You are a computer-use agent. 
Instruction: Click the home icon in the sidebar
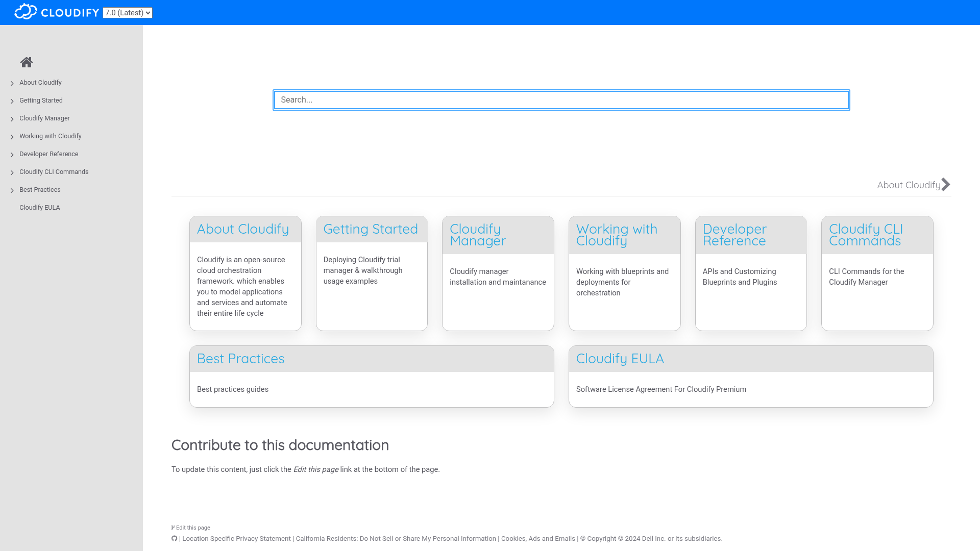(27, 62)
